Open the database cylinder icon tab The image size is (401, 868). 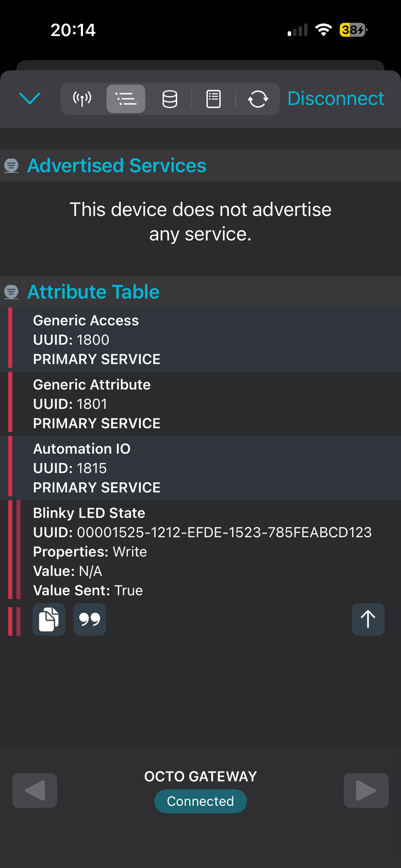(x=169, y=99)
